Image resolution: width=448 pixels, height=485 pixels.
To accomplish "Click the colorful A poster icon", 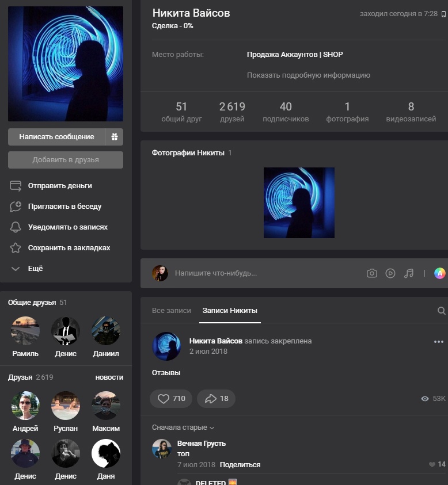I will 439,273.
